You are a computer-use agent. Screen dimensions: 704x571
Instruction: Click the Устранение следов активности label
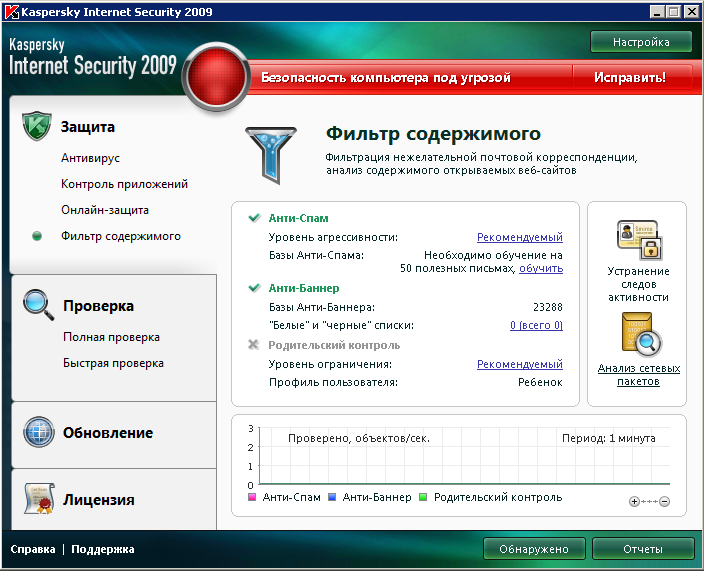pyautogui.click(x=638, y=284)
